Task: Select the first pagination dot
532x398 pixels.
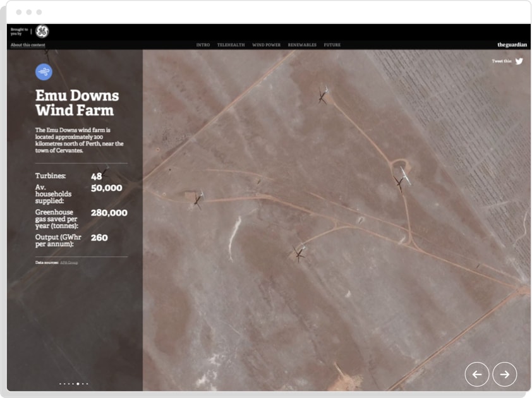Action: [x=60, y=383]
